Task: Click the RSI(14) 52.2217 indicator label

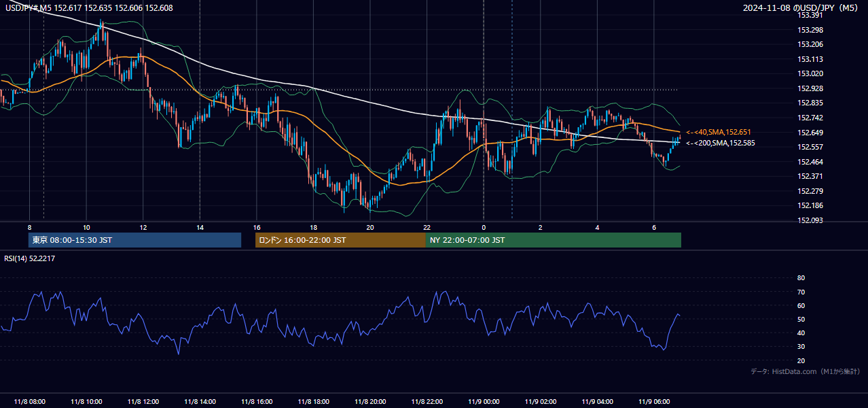Action: pyautogui.click(x=30, y=258)
